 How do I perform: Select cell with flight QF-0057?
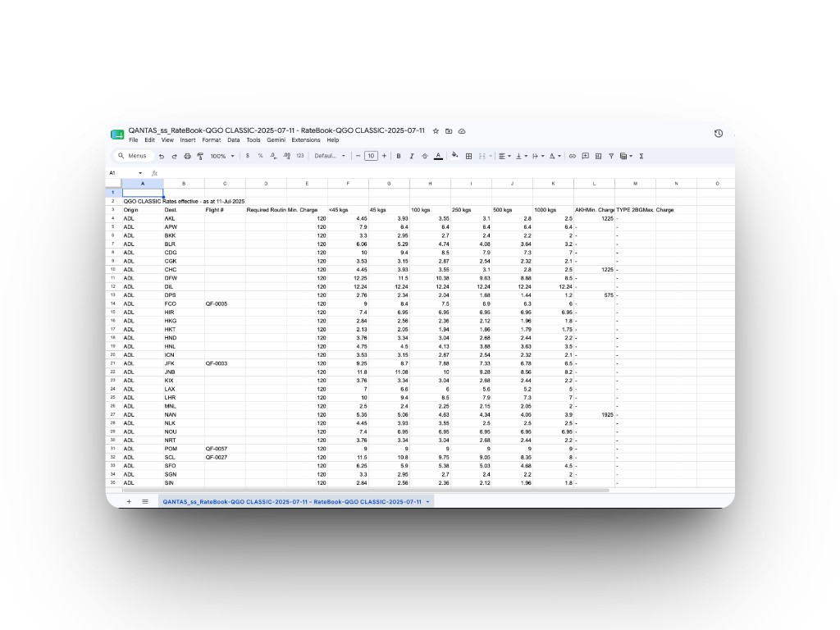click(225, 449)
